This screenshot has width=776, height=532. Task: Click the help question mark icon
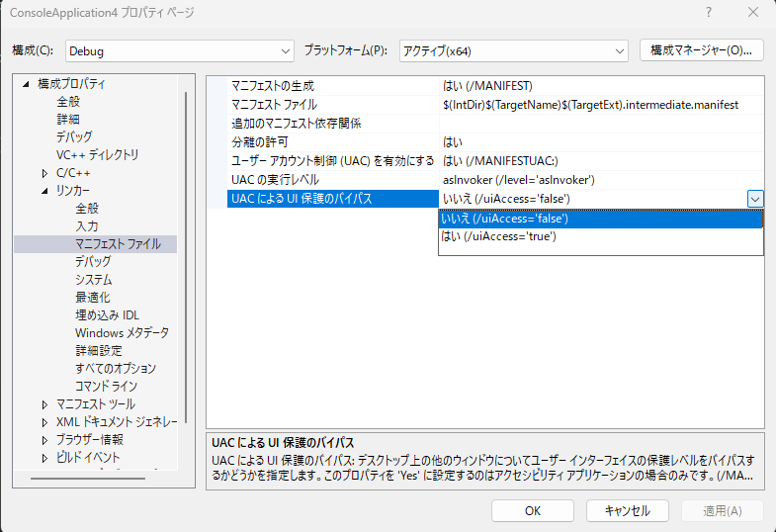pos(709,13)
